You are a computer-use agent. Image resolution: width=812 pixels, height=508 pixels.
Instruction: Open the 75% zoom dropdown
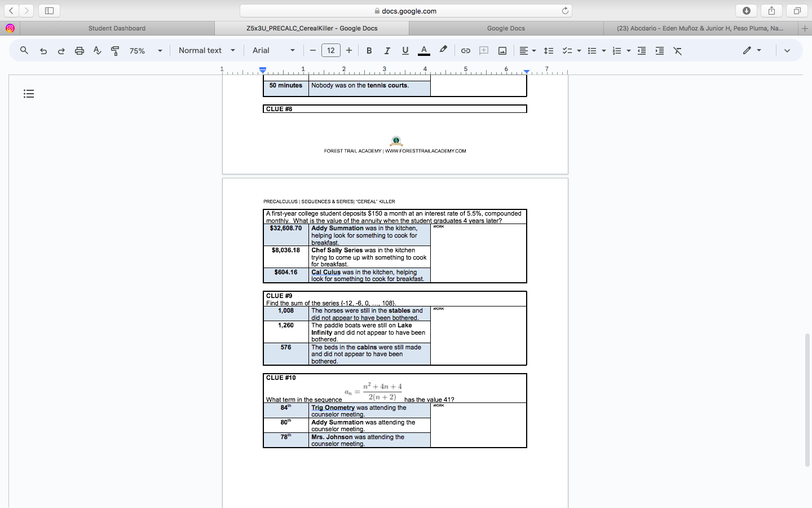(x=146, y=51)
